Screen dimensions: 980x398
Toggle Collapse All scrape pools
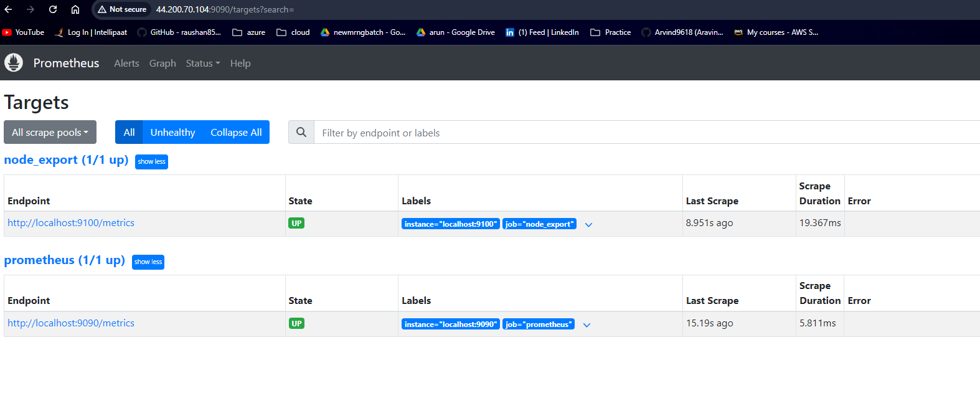pyautogui.click(x=236, y=132)
